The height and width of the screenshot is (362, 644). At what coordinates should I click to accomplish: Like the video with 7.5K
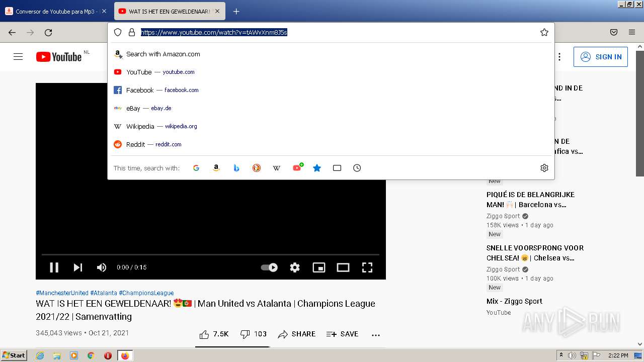pos(214,334)
